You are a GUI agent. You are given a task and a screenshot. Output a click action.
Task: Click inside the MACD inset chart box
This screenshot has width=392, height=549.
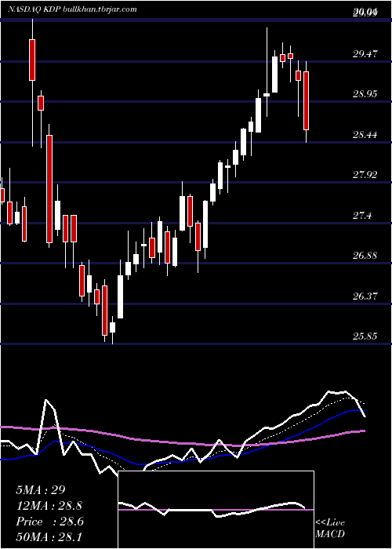(216, 510)
